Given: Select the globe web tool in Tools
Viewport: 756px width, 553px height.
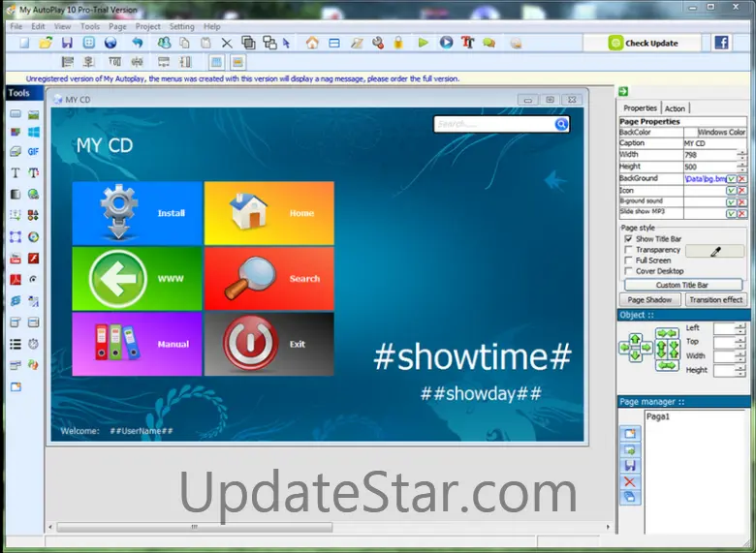Looking at the screenshot, I should 33,194.
